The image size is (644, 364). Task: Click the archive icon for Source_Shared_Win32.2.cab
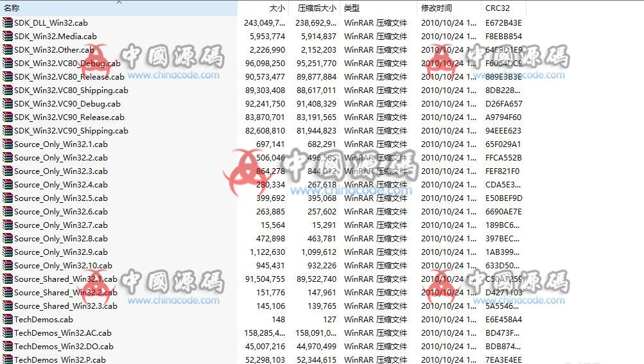pos(8,293)
